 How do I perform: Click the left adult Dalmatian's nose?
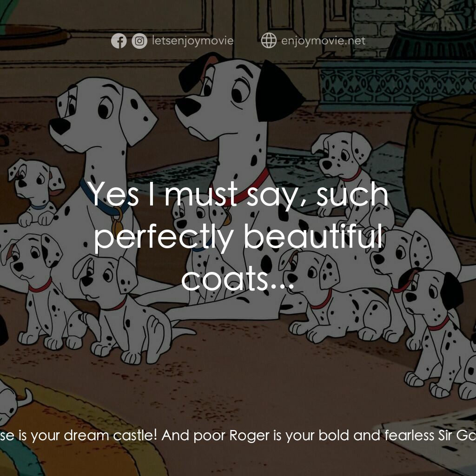pos(59,126)
